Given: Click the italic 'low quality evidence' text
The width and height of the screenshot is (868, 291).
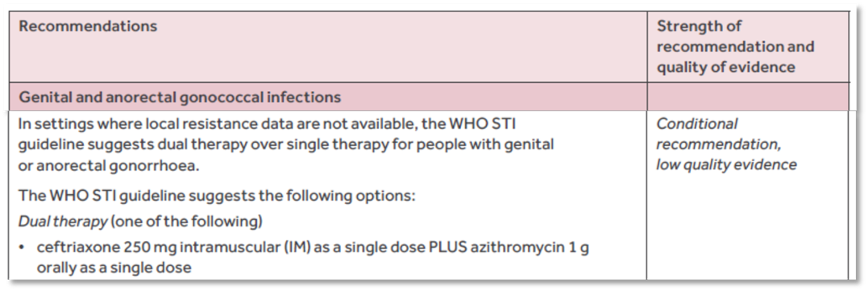Looking at the screenshot, I should click(x=726, y=165).
